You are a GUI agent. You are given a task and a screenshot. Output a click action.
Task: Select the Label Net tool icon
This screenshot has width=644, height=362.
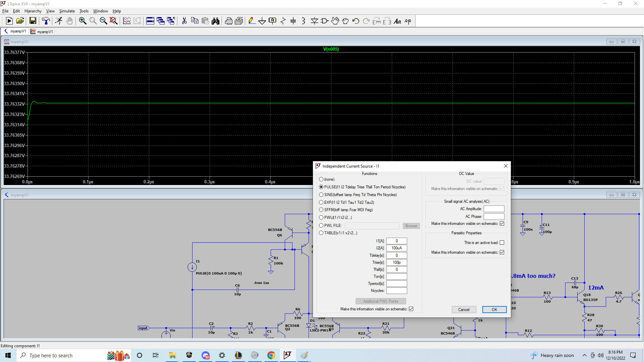coord(273,21)
